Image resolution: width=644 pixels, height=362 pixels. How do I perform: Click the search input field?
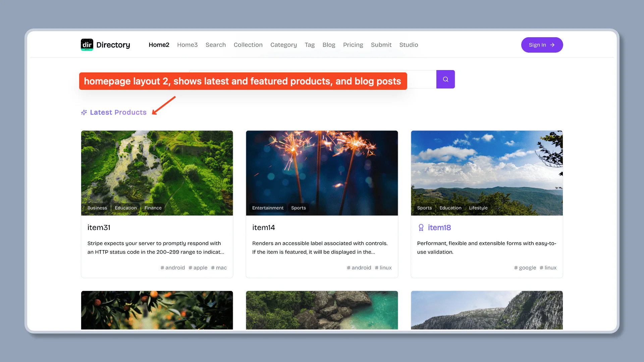421,79
